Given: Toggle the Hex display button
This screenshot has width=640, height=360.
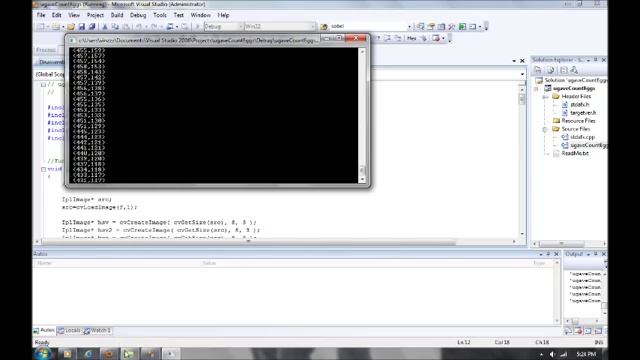Looking at the screenshot, I should pos(411,38).
